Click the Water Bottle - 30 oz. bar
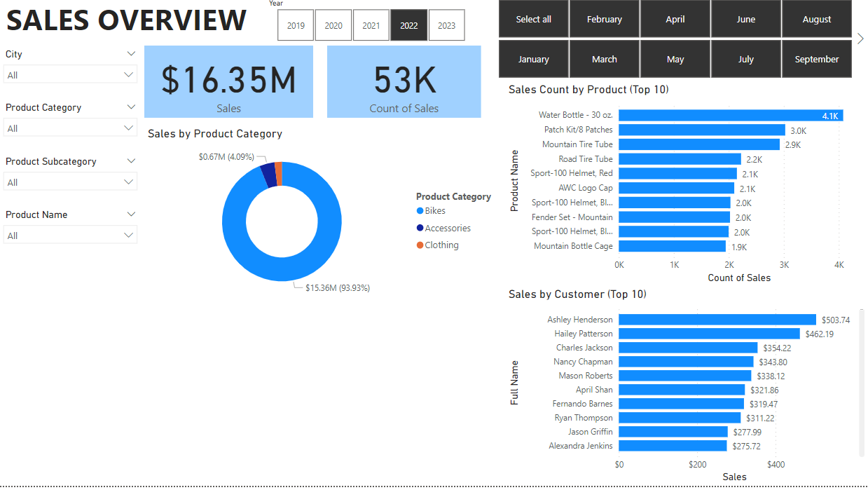Viewport: 868px width, 490px height. coord(731,116)
